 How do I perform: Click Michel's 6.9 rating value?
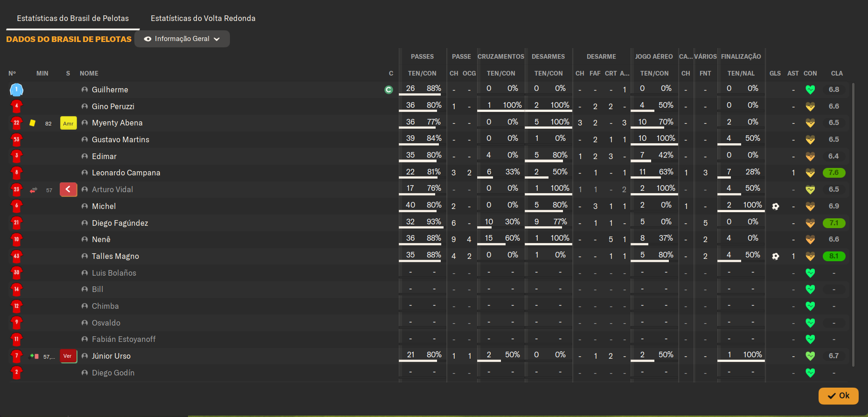tap(834, 206)
